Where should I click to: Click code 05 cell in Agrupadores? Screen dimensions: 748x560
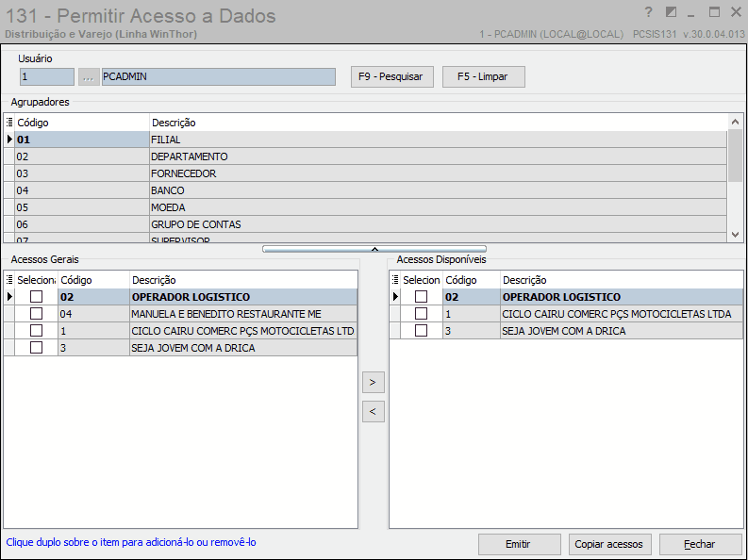point(81,207)
